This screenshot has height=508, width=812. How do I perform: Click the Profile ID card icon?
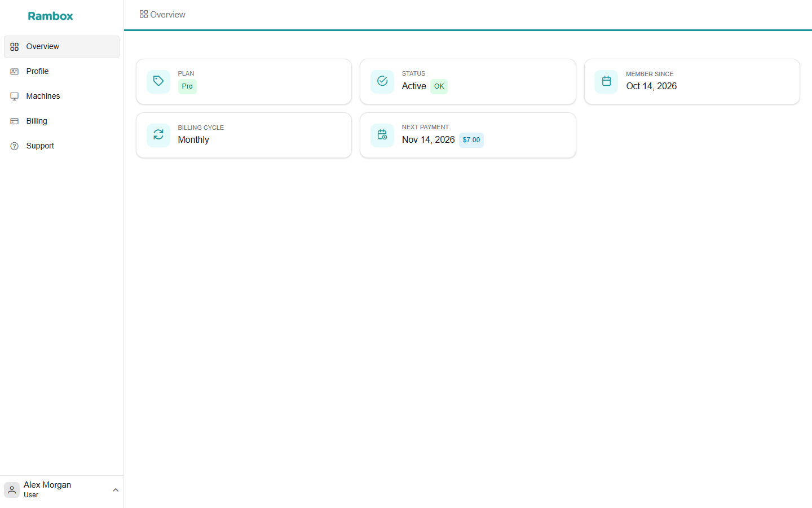(x=15, y=72)
